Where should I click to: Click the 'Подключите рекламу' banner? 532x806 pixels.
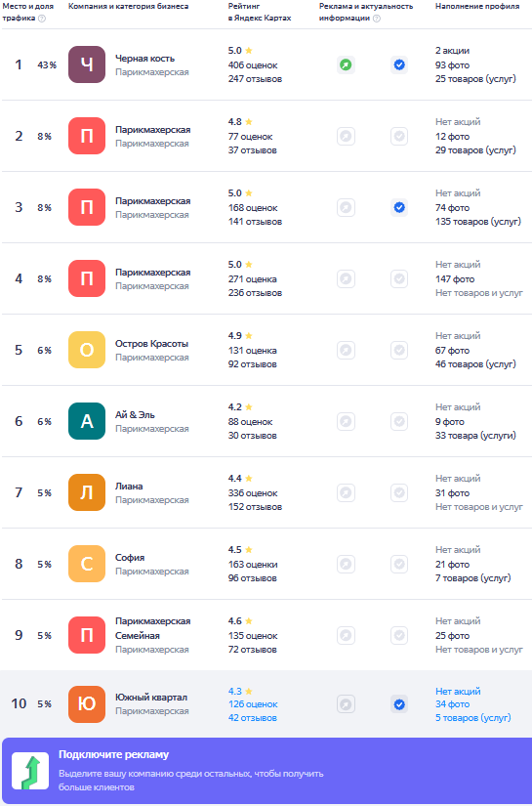click(x=266, y=771)
